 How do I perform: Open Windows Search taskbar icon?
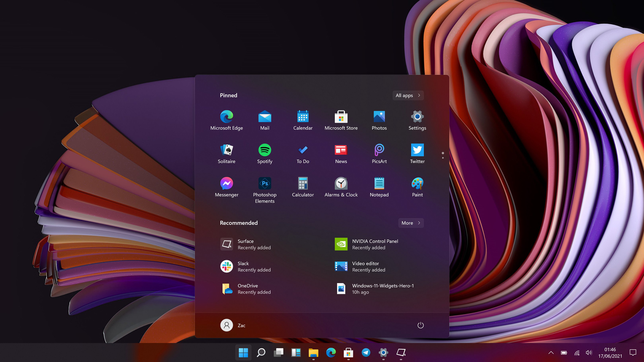pyautogui.click(x=261, y=353)
